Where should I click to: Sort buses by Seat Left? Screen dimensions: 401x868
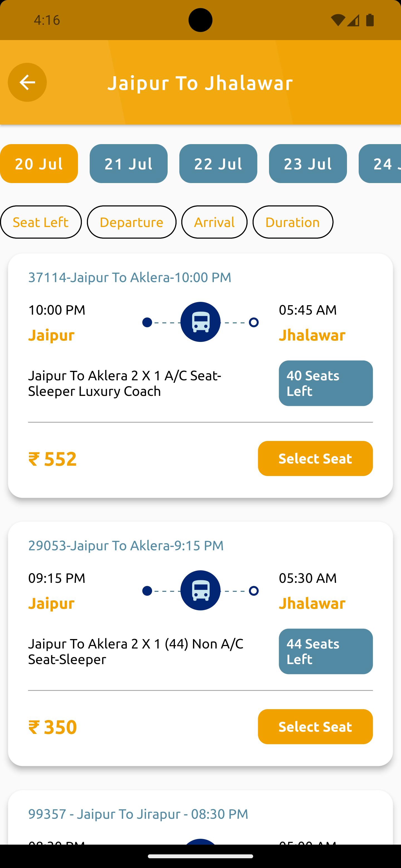[x=41, y=222]
